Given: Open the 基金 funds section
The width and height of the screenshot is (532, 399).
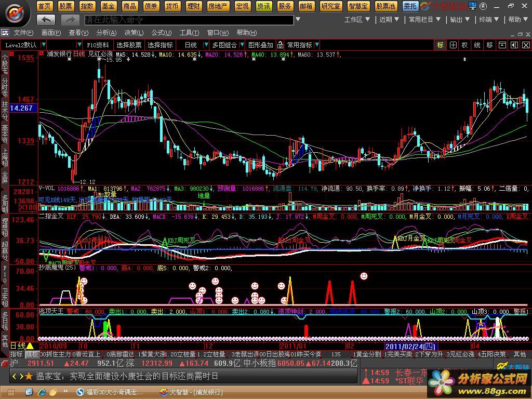Looking at the screenshot, I should pyautogui.click(x=108, y=6).
